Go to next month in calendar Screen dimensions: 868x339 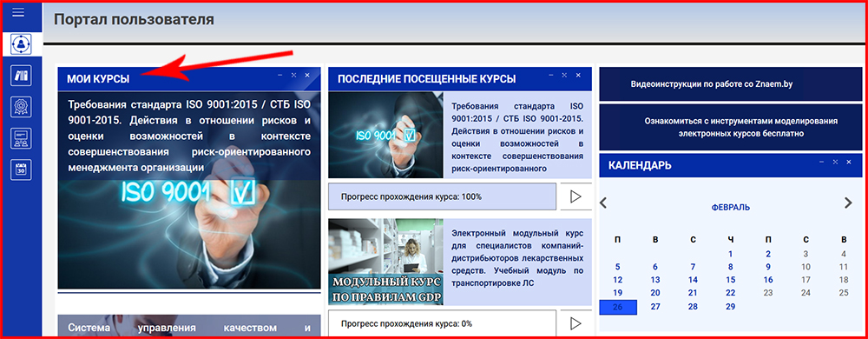(x=848, y=203)
